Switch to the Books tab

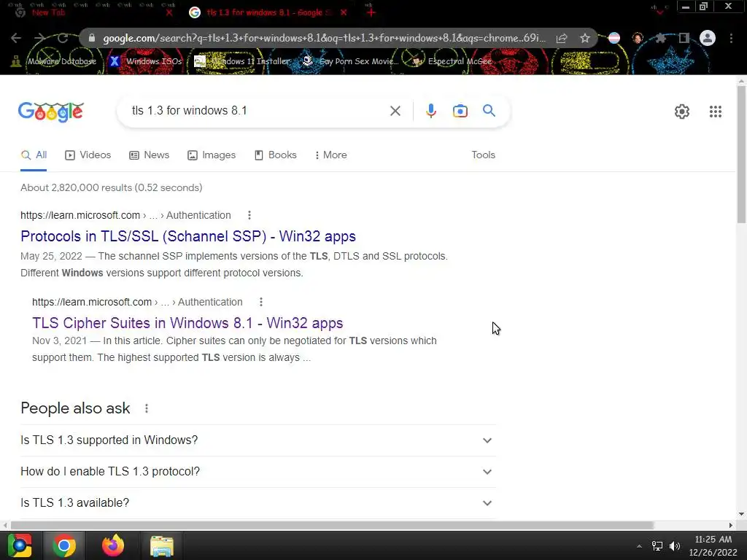tap(275, 155)
